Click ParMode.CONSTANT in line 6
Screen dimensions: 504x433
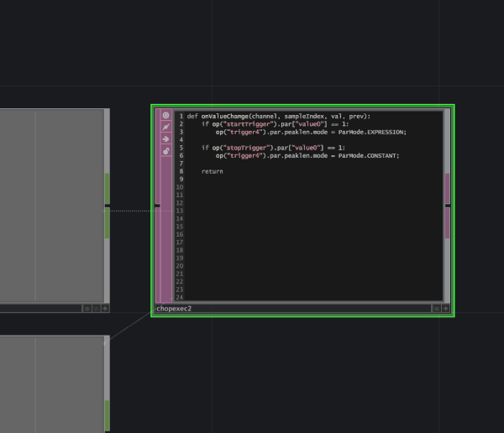tap(369, 156)
